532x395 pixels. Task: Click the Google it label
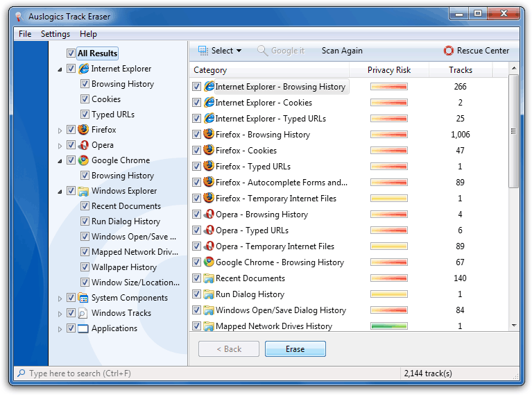pyautogui.click(x=288, y=51)
